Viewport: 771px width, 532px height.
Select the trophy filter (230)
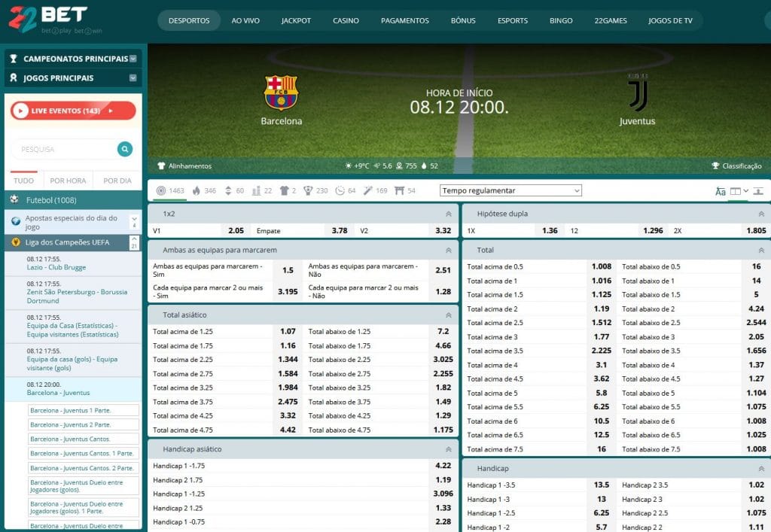coord(315,190)
